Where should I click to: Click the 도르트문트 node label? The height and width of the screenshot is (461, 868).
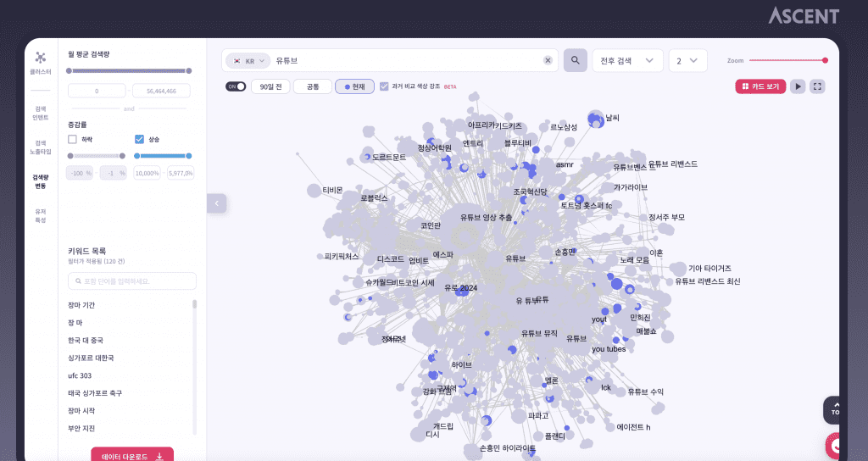click(x=388, y=157)
